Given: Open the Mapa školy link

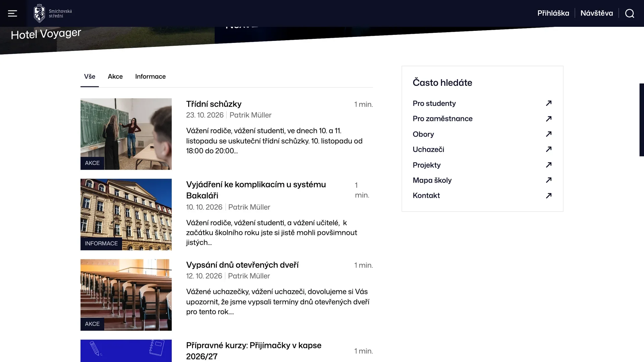Looking at the screenshot, I should click(x=432, y=180).
